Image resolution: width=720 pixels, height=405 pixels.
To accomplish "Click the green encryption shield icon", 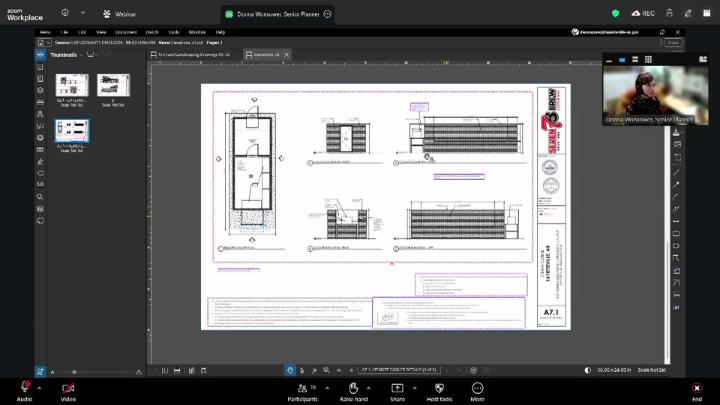I will (615, 13).
